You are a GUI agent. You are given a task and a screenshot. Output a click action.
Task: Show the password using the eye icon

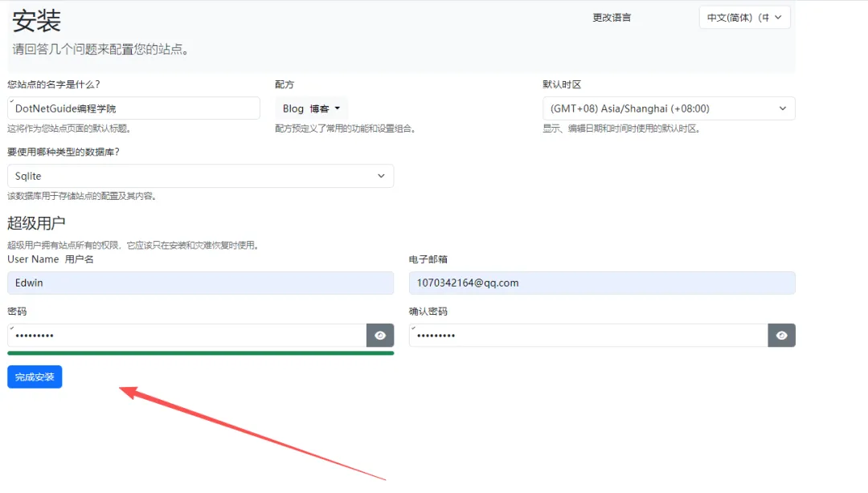click(380, 336)
